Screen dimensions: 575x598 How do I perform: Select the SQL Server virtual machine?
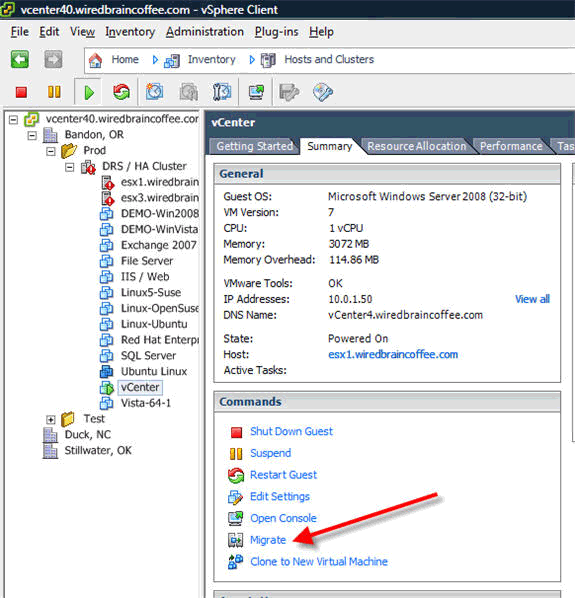148,356
